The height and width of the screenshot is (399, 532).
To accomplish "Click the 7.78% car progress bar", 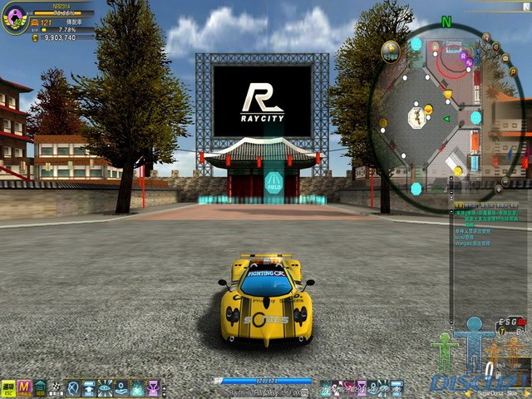I will coord(67,30).
